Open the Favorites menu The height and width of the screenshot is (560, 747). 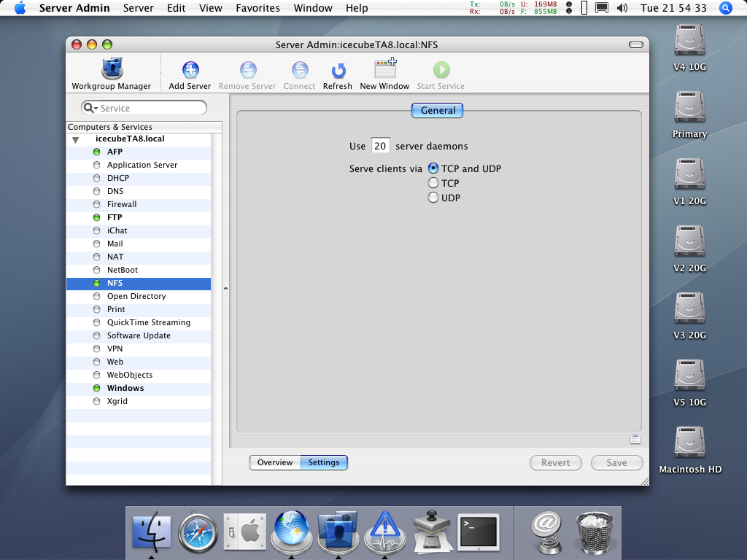(x=258, y=7)
